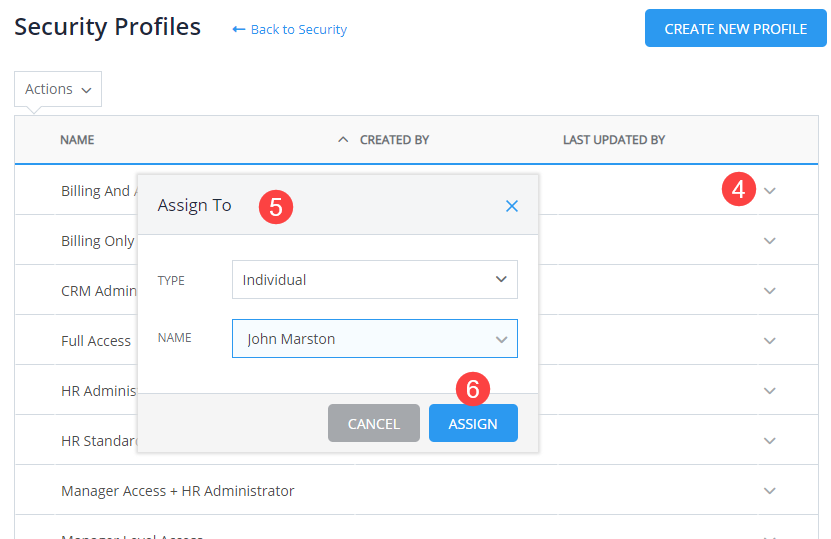831x539 pixels.
Task: Select the CRM Admin profile row
Action: (99, 291)
